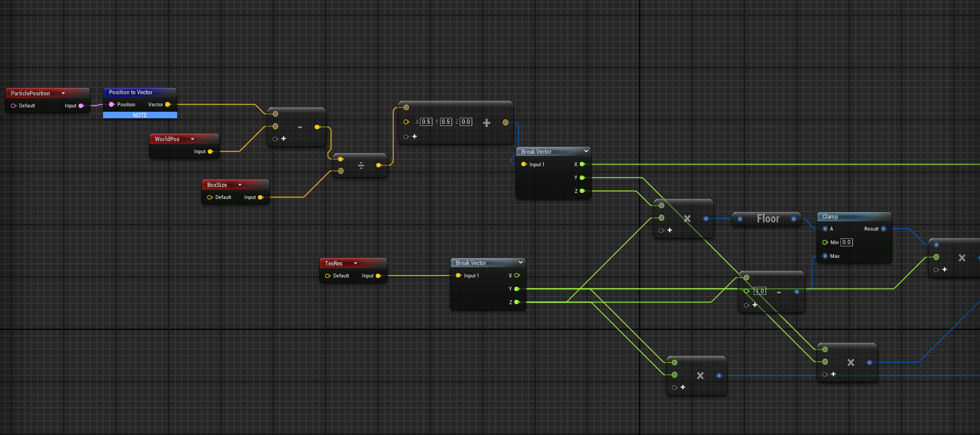Image resolution: width=980 pixels, height=435 pixels.
Task: Click the divide operator symbol on the divide node
Action: (361, 165)
